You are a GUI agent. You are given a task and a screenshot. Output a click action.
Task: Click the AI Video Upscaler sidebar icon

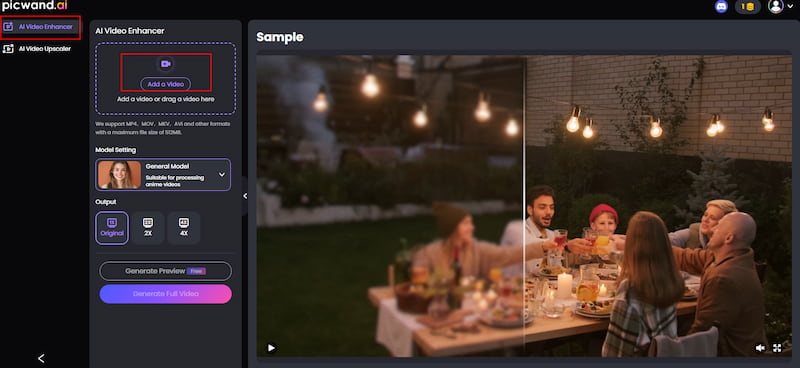pos(9,49)
